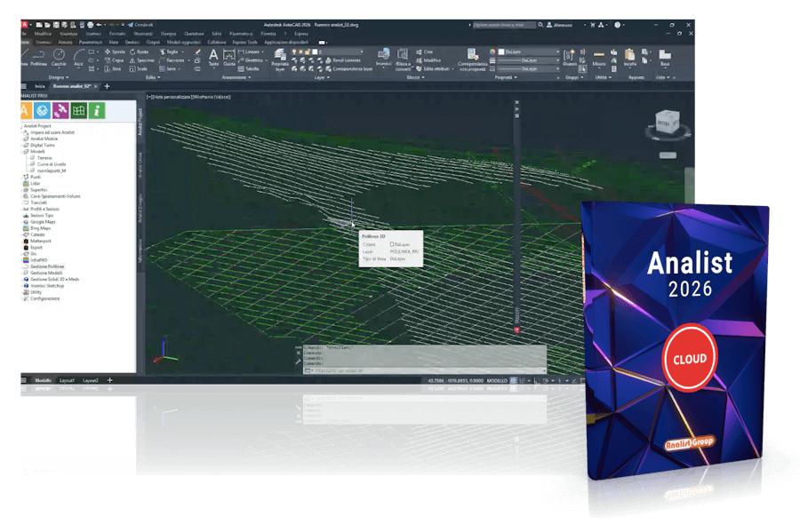
Task: Switch to the Layout1 tab
Action: 67,380
